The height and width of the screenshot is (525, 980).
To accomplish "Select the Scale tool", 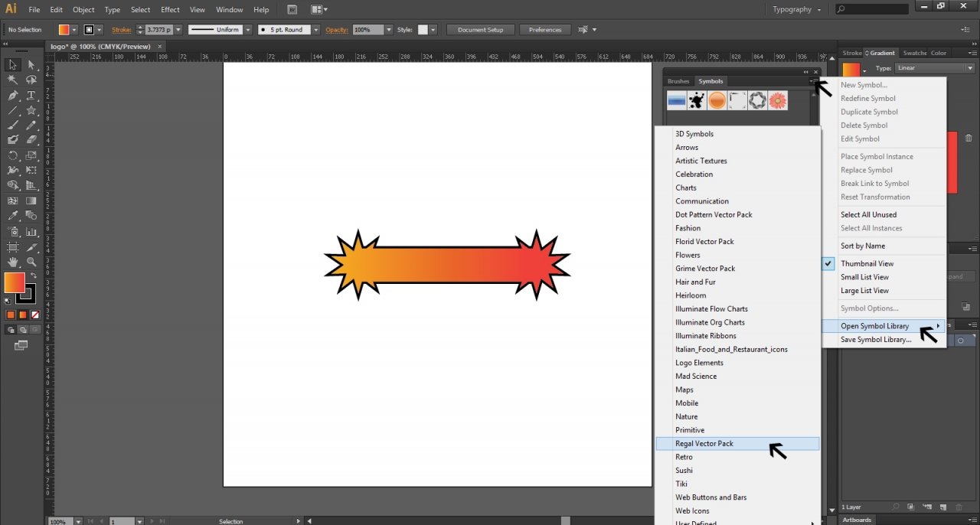I will 31,155.
